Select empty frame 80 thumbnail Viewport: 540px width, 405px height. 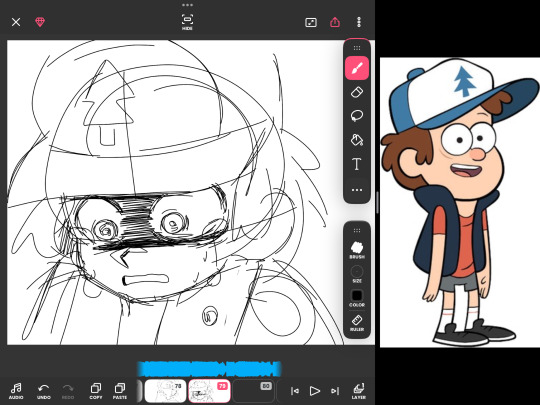pos(253,391)
